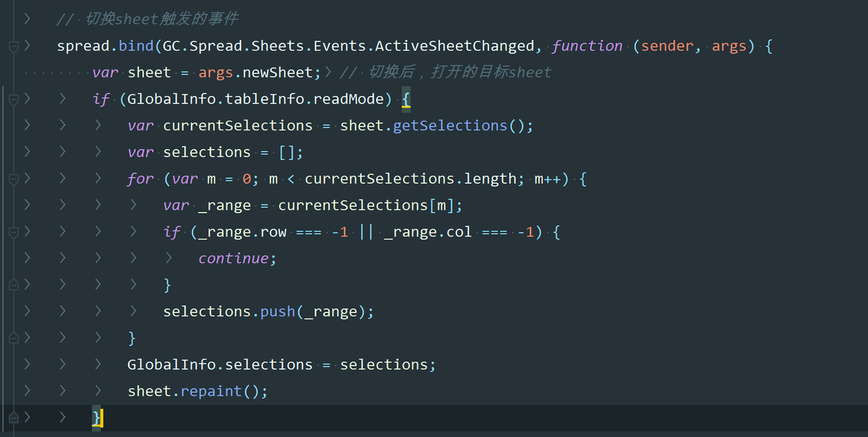The width and height of the screenshot is (868, 437).
Task: Click the fold-end marker at for loop's closing brace
Action: click(13, 338)
